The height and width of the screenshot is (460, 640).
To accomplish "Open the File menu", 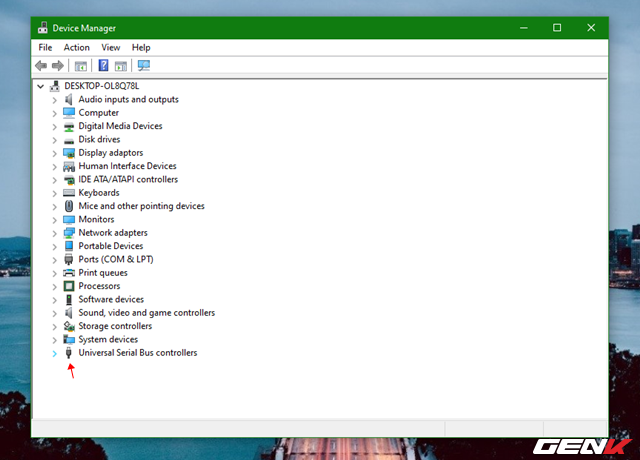I will coord(45,47).
